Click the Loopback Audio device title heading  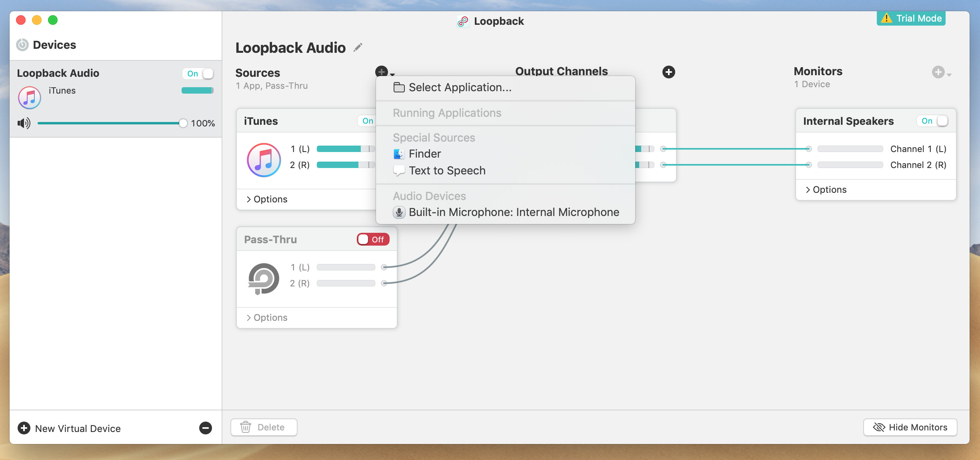(x=290, y=48)
